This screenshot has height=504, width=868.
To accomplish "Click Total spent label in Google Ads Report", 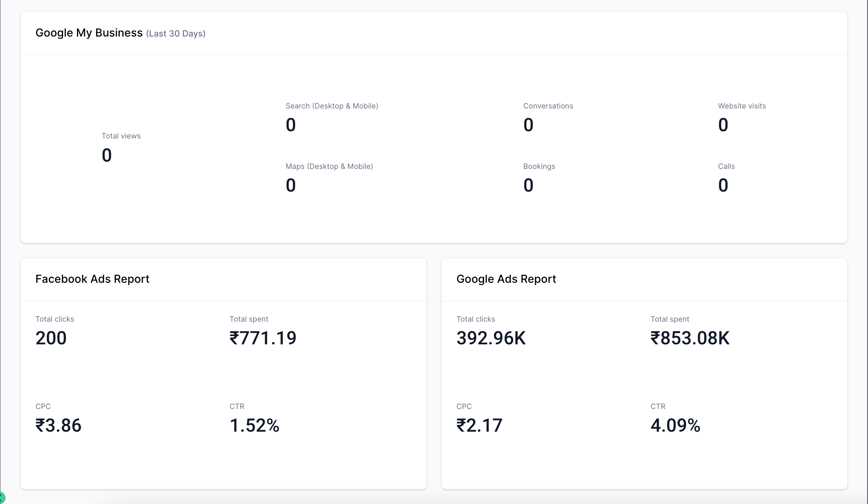I will coord(670,319).
